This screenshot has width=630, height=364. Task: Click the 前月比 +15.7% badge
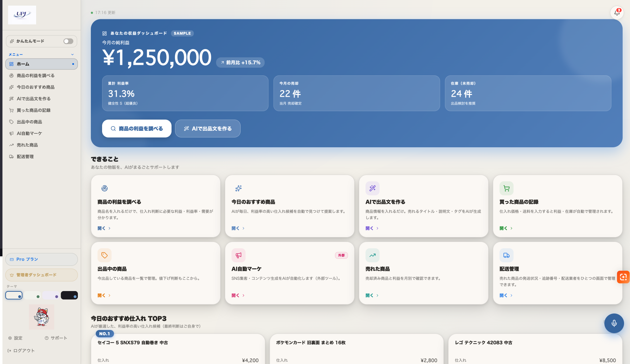240,62
